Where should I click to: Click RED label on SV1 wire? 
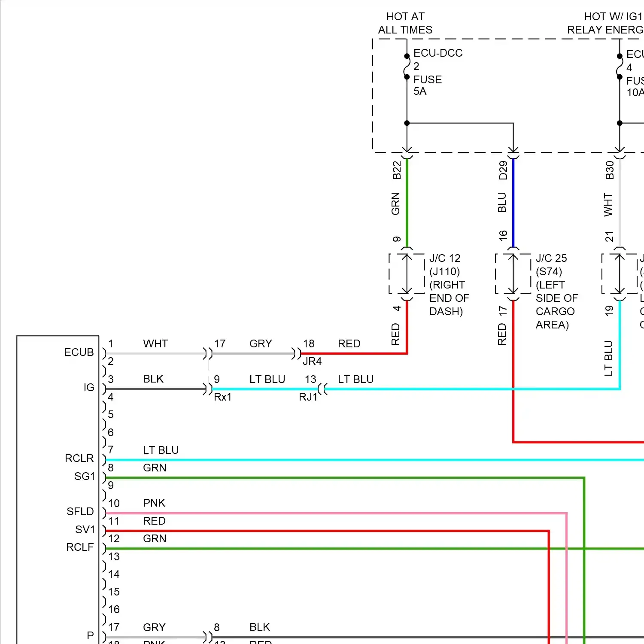[154, 521]
